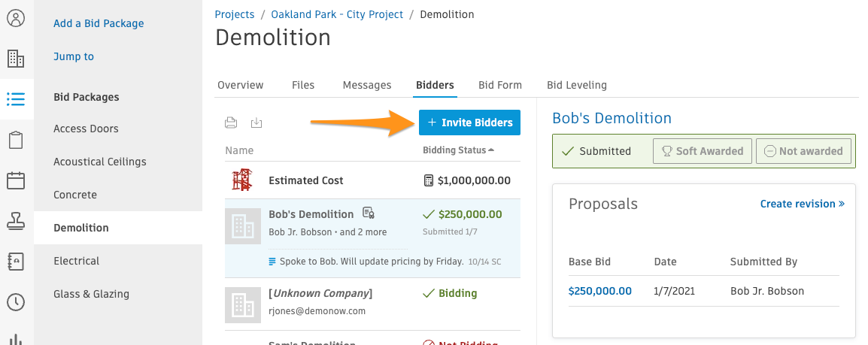This screenshot has width=868, height=345.
Task: Export bidders with the download icon
Action: click(x=256, y=123)
